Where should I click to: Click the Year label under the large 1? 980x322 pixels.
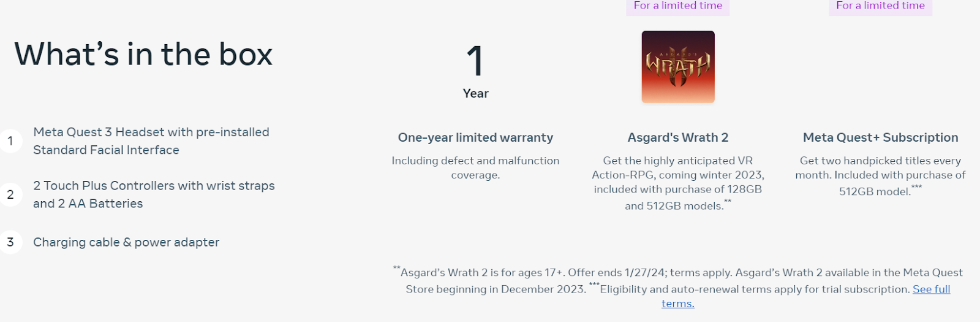pyautogui.click(x=475, y=93)
